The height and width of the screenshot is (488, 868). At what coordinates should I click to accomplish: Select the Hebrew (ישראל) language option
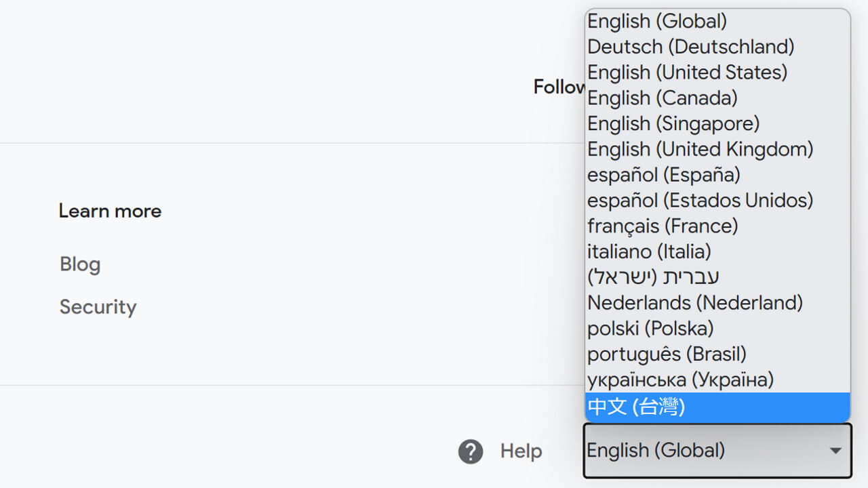(x=653, y=277)
